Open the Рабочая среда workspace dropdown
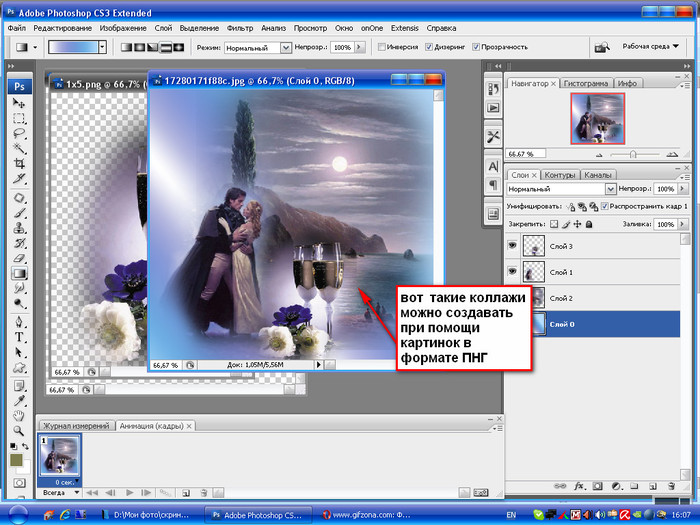700x525 pixels. click(650, 46)
